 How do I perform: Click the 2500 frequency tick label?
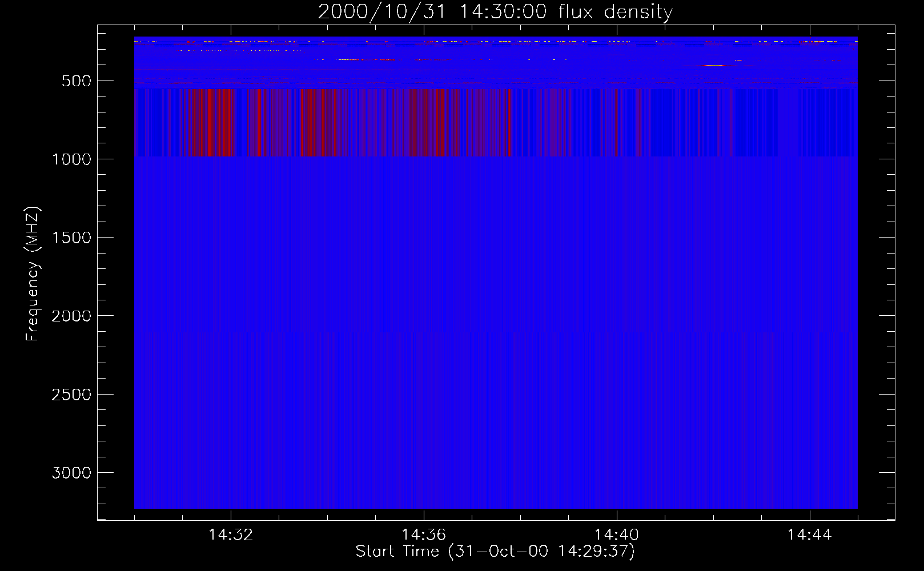tap(71, 395)
